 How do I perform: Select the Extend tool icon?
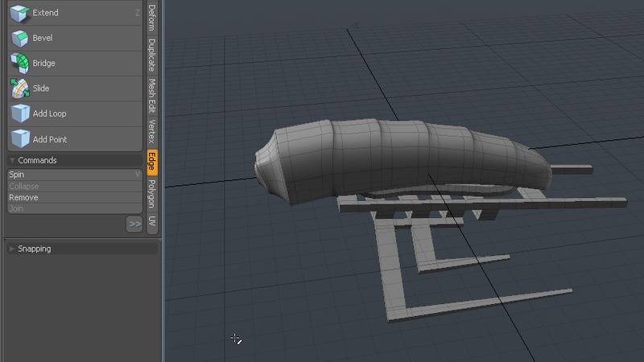click(19, 13)
